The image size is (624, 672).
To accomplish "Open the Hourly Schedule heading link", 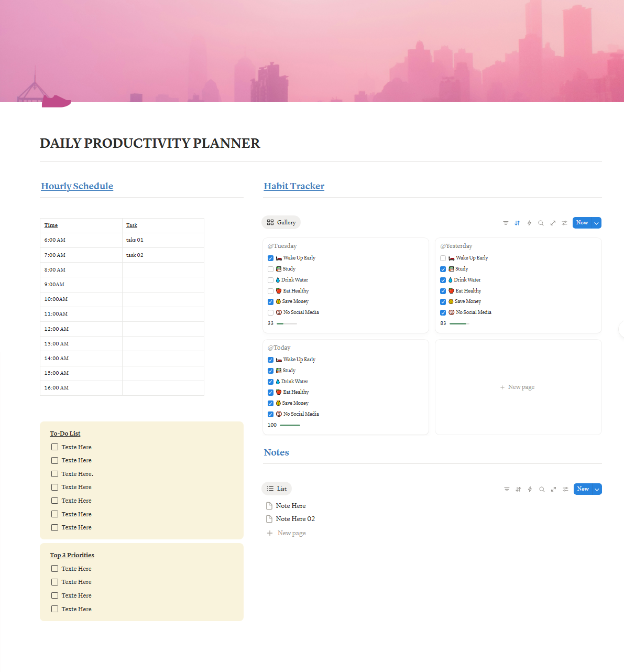I will (x=77, y=186).
